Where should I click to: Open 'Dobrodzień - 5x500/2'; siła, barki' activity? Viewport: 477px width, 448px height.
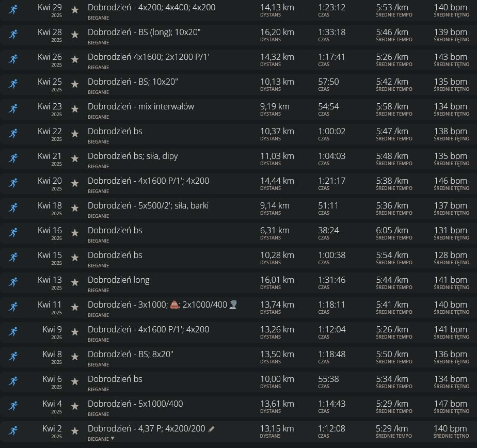click(148, 205)
